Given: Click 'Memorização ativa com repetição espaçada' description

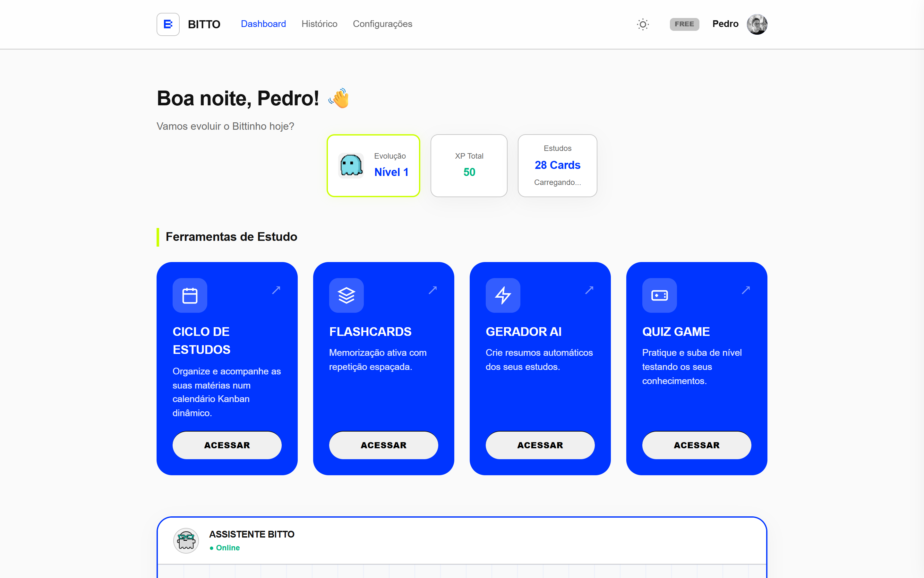Looking at the screenshot, I should click(x=378, y=359).
